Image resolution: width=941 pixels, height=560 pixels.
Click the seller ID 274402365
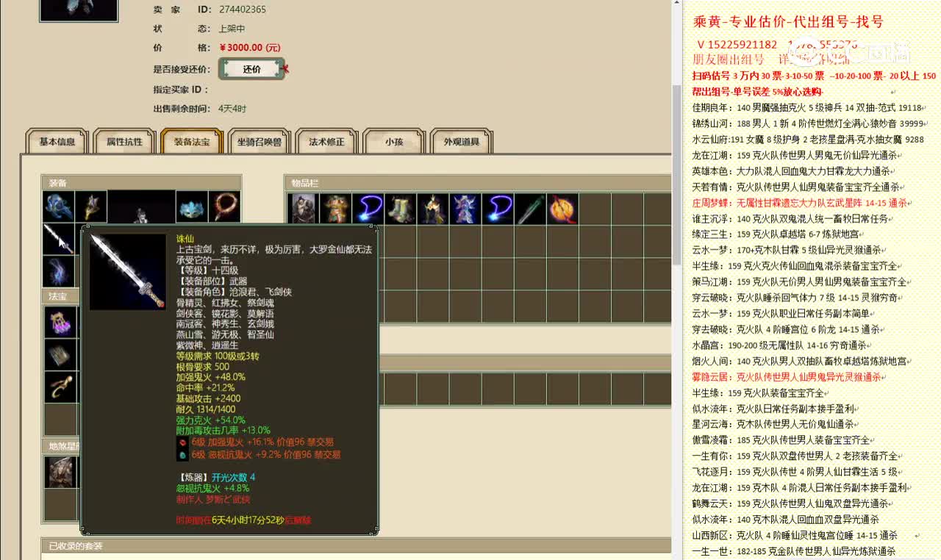point(243,10)
